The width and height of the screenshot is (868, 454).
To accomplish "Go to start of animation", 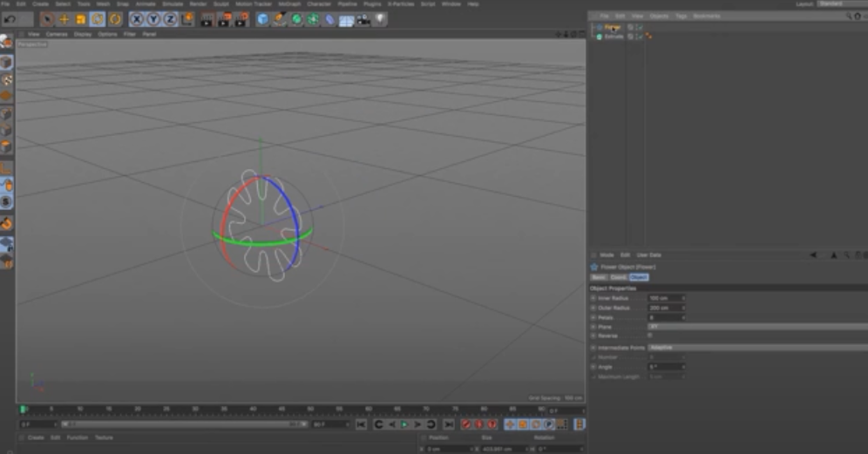I will [x=361, y=424].
